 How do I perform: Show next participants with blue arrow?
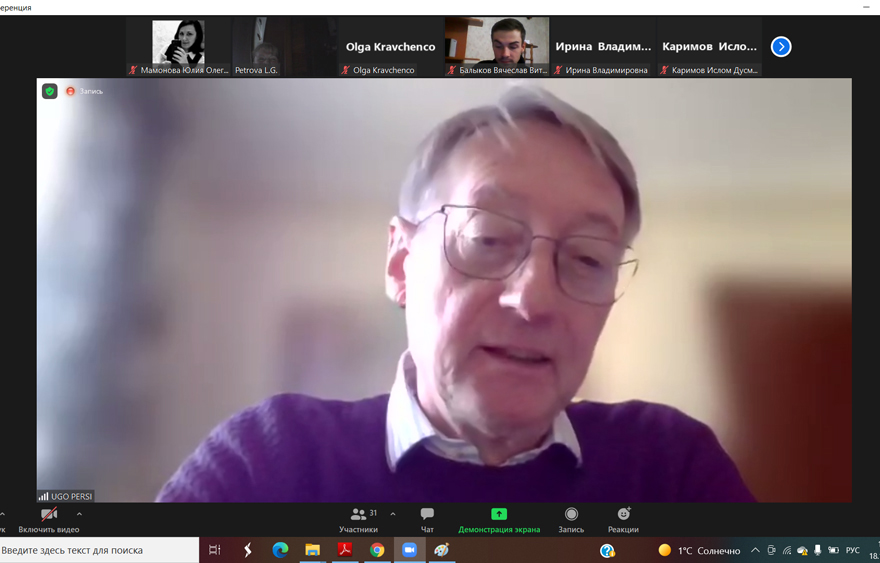click(x=781, y=47)
